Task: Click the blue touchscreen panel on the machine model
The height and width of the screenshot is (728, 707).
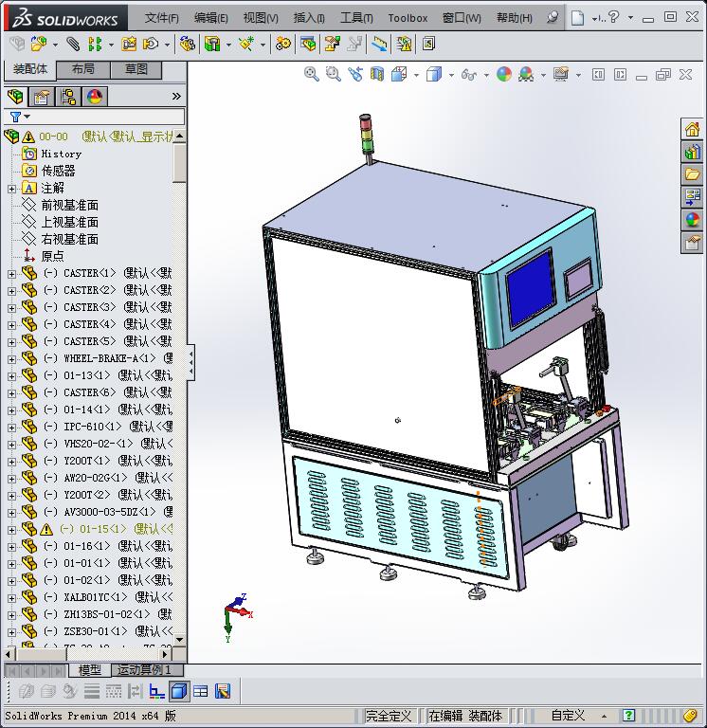Action: coord(530,287)
